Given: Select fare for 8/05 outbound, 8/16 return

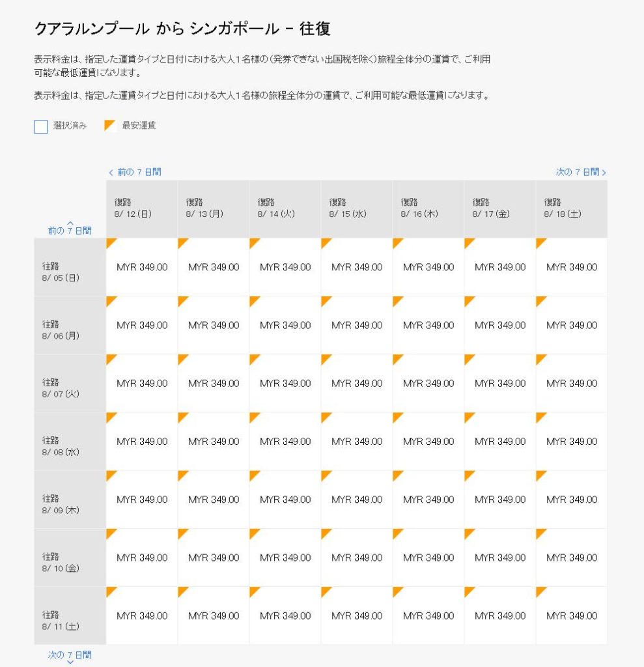Looking at the screenshot, I should [x=428, y=267].
